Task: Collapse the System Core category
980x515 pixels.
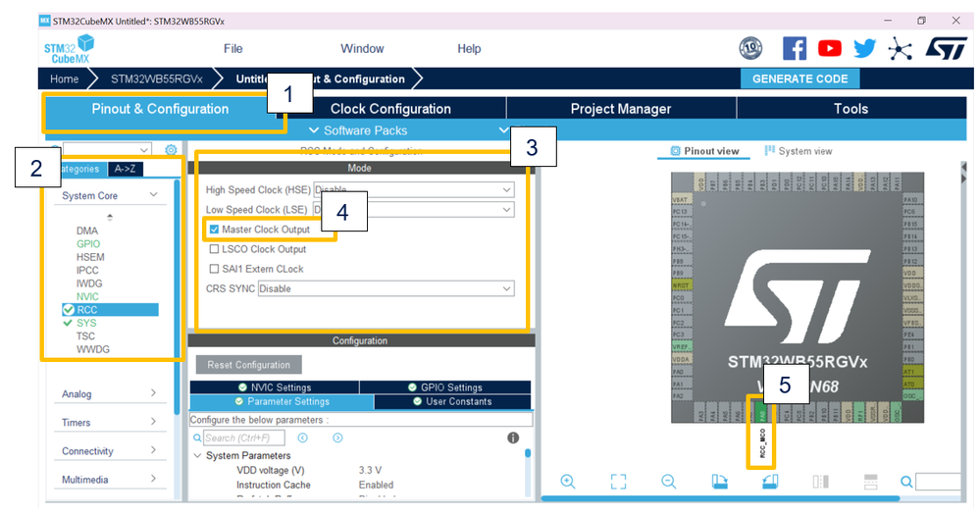Action: point(153,195)
